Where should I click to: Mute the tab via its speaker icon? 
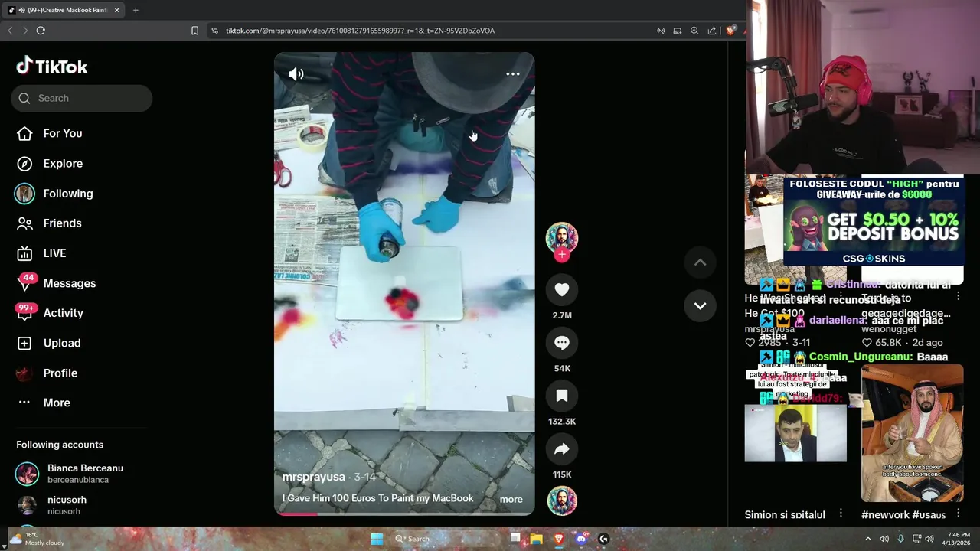(21, 10)
